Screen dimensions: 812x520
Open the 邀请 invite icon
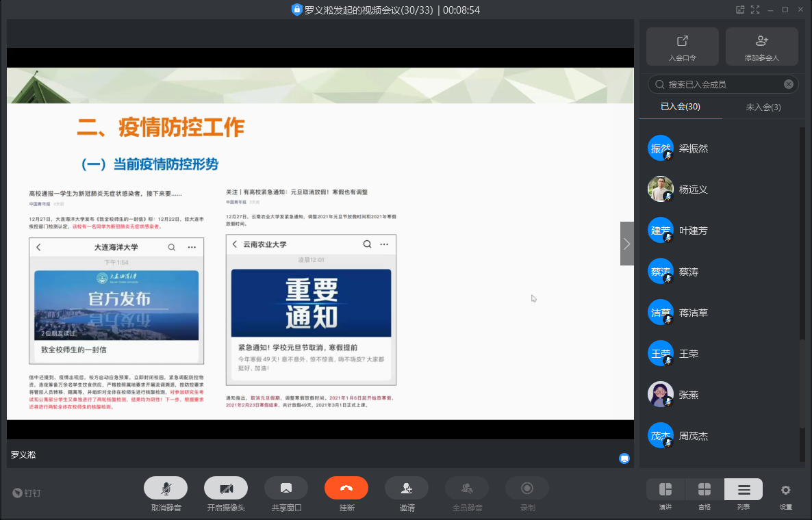tap(407, 488)
